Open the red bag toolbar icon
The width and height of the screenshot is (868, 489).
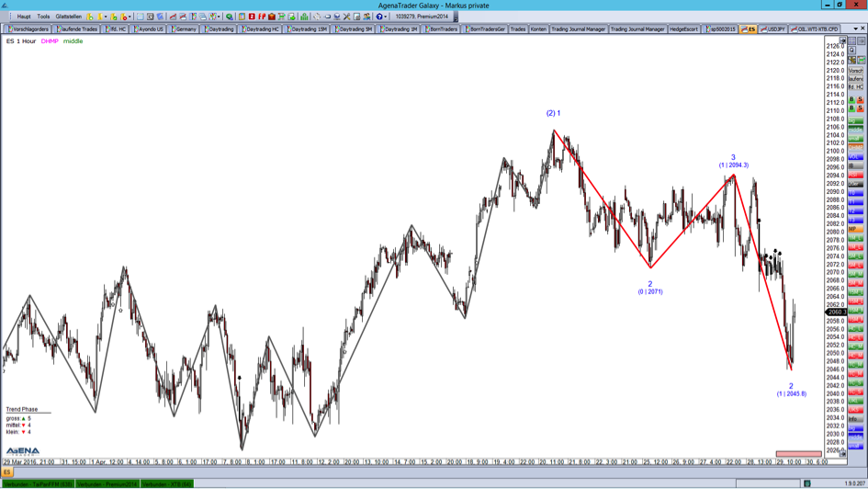[272, 17]
